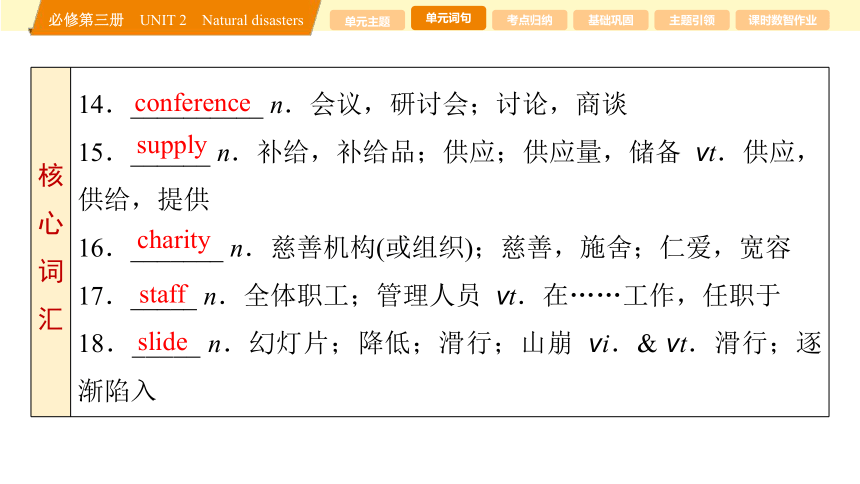Open the 单元主题 tab
860x484 pixels.
[367, 21]
